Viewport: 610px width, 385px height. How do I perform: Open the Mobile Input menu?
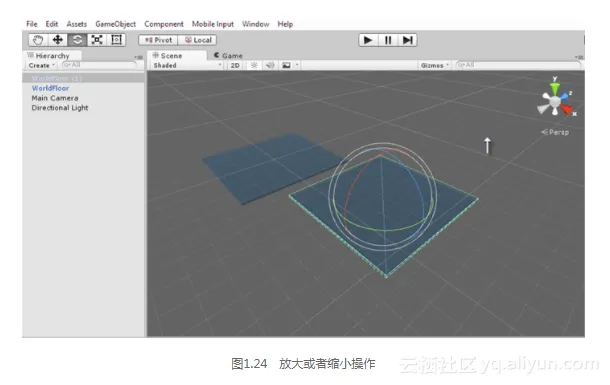pos(213,24)
